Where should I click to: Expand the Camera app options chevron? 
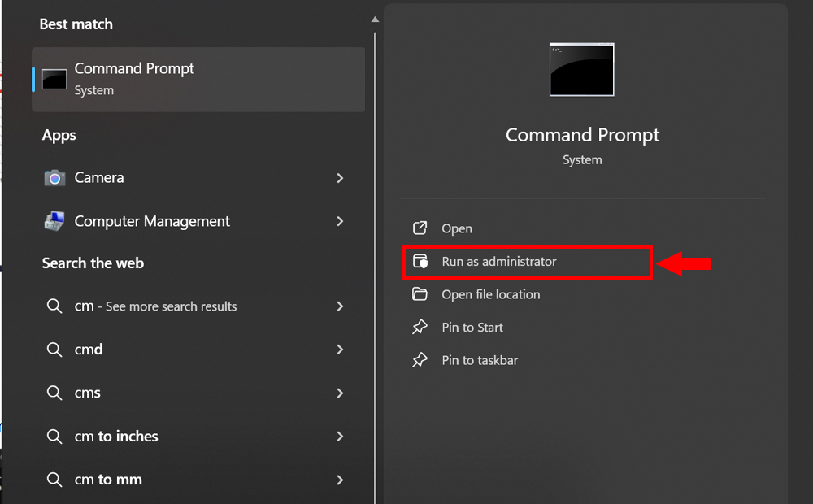[x=341, y=178]
